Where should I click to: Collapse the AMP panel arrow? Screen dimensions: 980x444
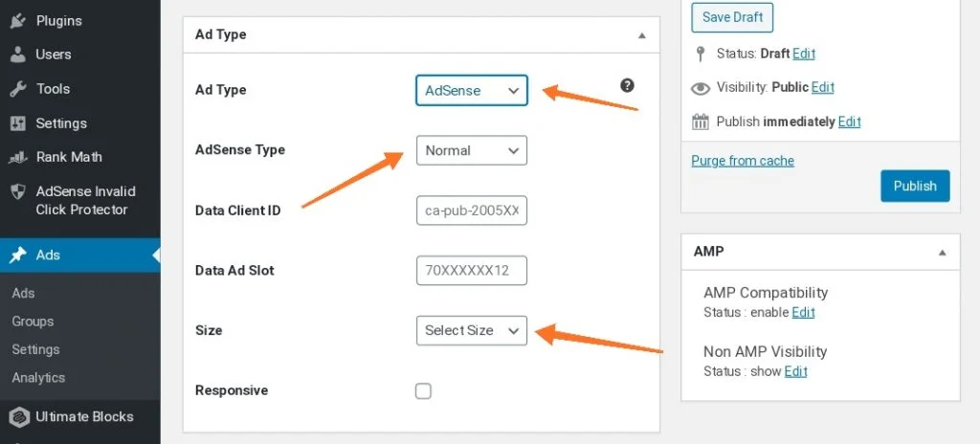point(942,253)
